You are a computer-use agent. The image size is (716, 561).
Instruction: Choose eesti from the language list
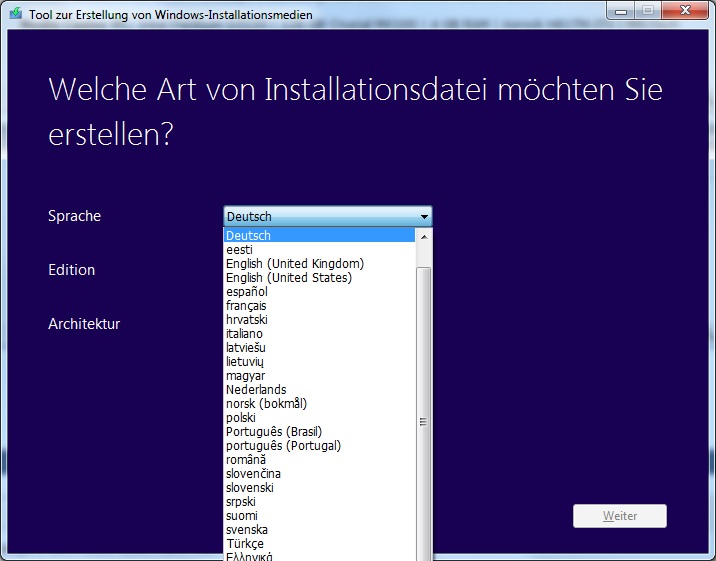[x=320, y=250]
